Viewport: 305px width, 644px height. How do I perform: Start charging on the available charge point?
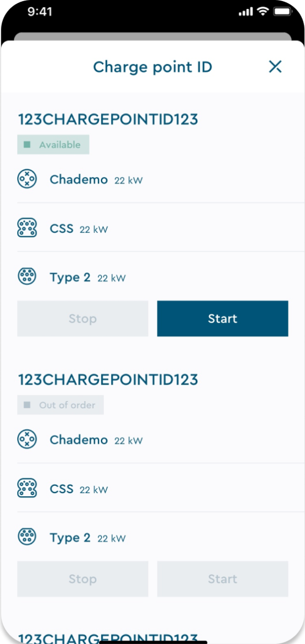(x=223, y=319)
